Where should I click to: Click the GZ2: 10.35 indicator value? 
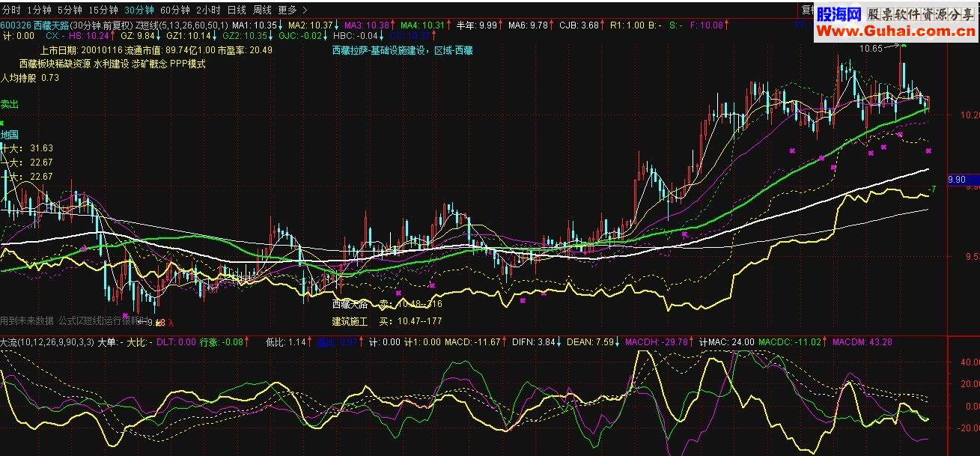[x=245, y=35]
